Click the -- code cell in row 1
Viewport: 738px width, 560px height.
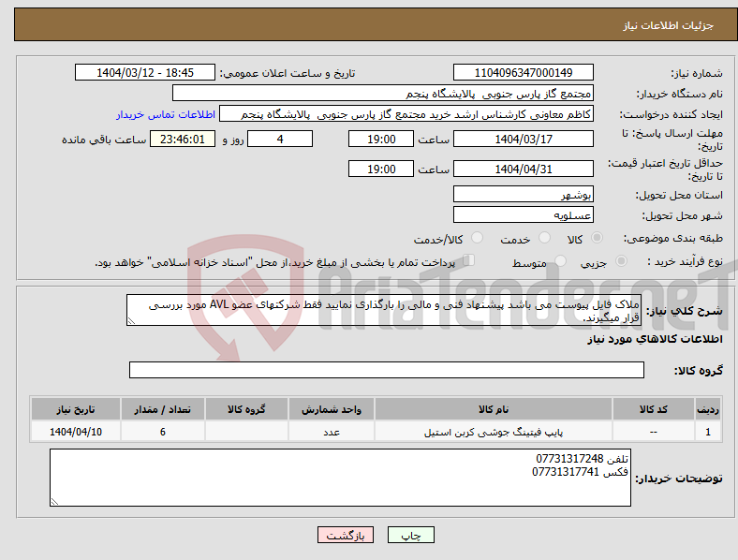654,432
